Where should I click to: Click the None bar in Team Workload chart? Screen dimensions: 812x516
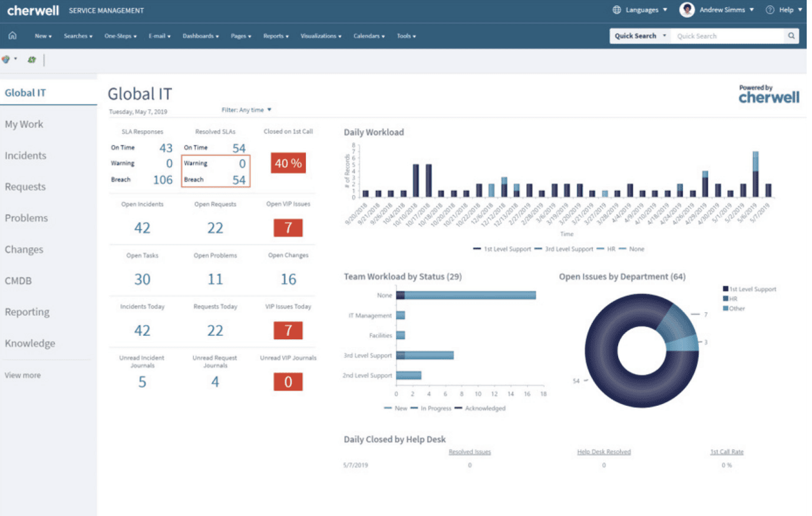click(x=466, y=295)
